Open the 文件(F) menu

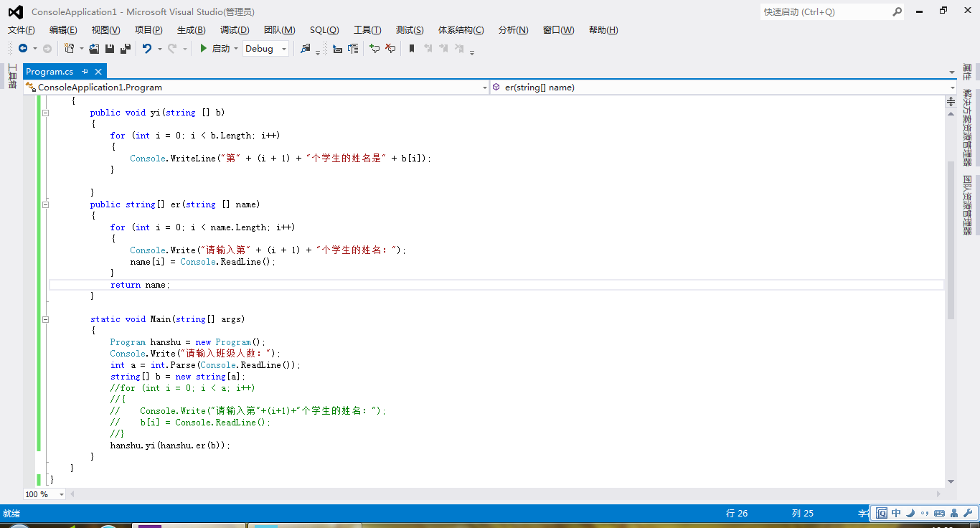pyautogui.click(x=22, y=29)
